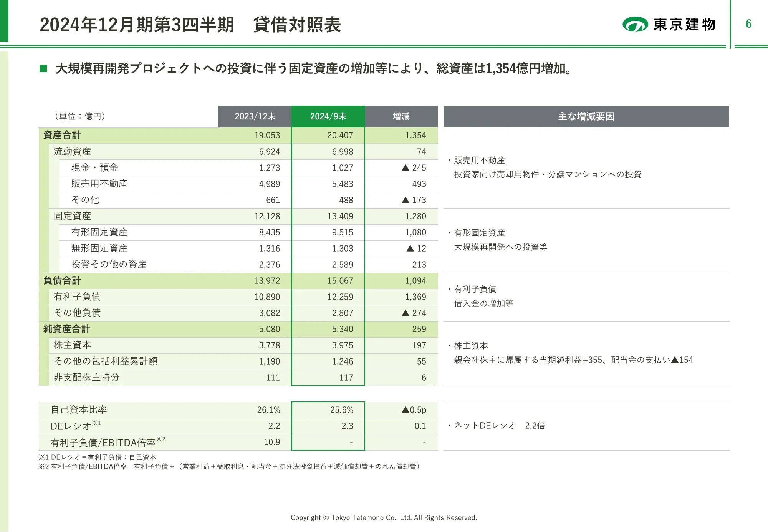Click the 資産合計 row label
The width and height of the screenshot is (768, 532).
(62, 135)
